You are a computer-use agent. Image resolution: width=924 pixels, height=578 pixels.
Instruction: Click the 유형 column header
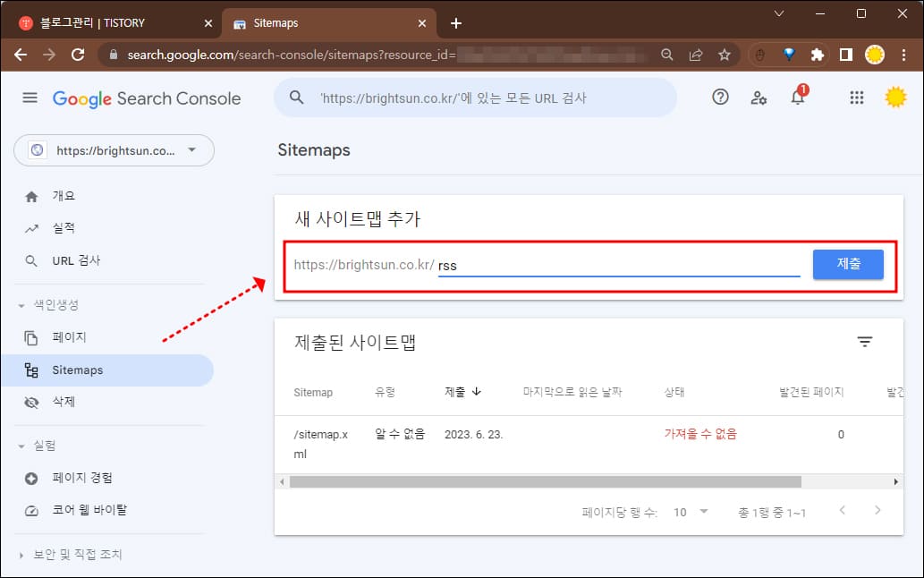pyautogui.click(x=385, y=392)
